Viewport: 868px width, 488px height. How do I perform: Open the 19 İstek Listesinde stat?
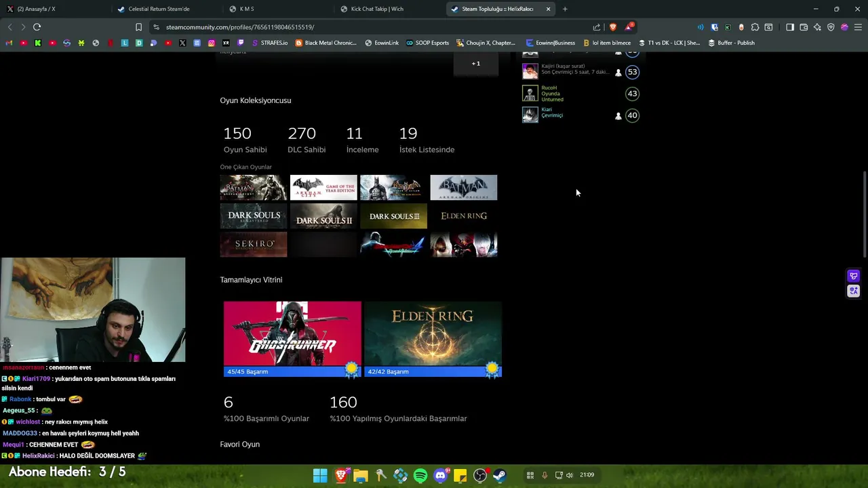427,140
